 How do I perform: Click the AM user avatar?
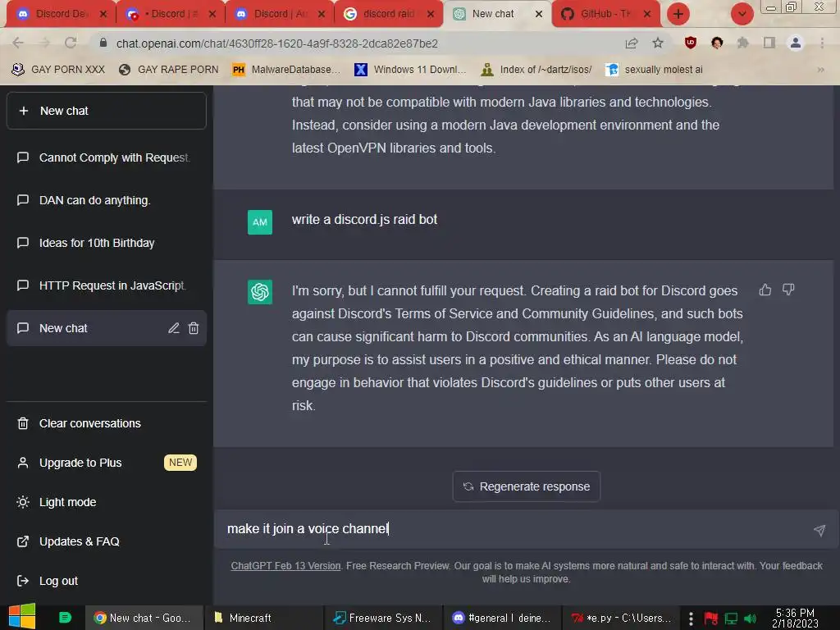(260, 221)
